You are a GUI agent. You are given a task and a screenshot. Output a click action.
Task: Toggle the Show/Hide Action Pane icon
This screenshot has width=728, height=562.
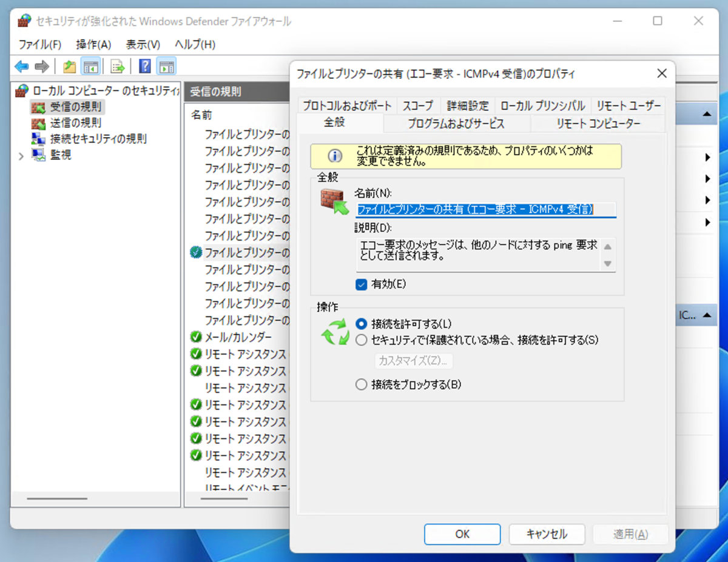pyautogui.click(x=166, y=66)
